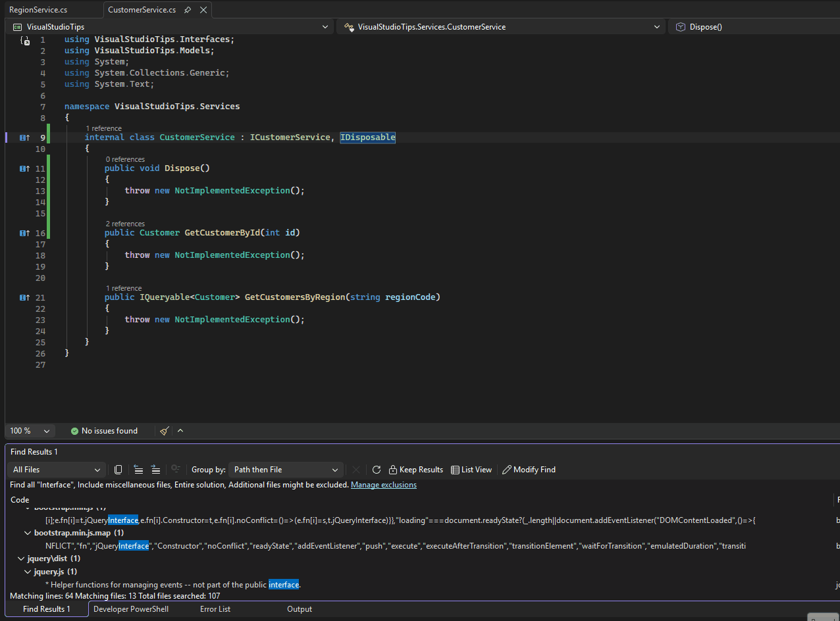
Task: Toggle the List View button
Action: (x=471, y=470)
